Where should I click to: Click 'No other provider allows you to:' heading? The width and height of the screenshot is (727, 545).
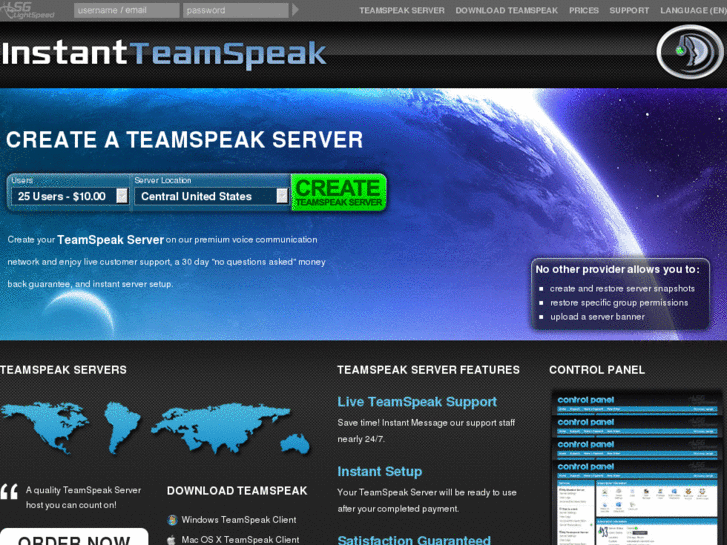618,269
